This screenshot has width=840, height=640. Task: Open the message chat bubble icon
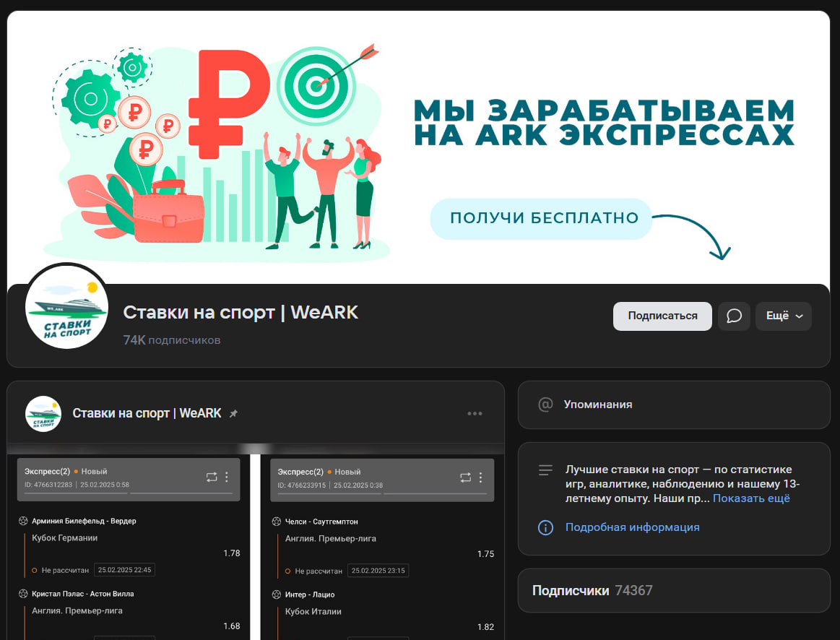click(x=734, y=316)
